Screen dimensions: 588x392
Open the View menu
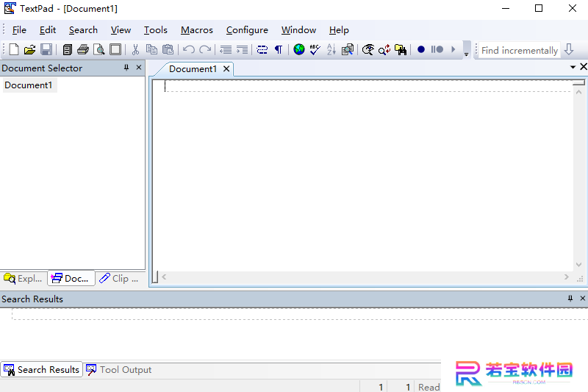tap(121, 30)
